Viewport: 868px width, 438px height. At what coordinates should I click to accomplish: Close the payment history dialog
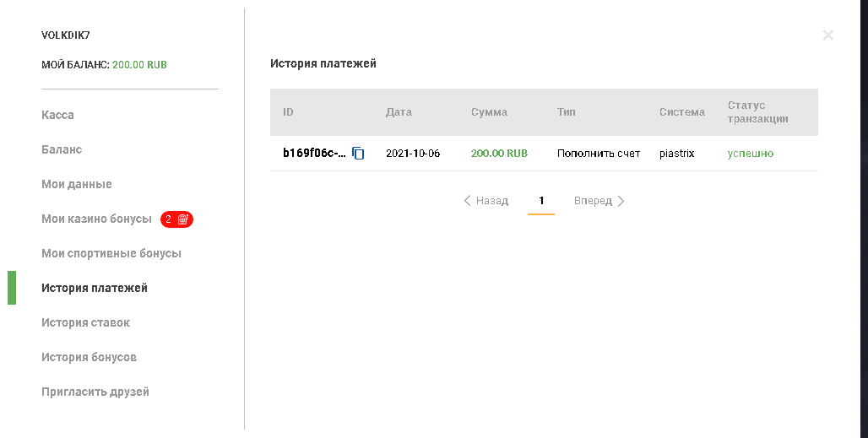(827, 35)
